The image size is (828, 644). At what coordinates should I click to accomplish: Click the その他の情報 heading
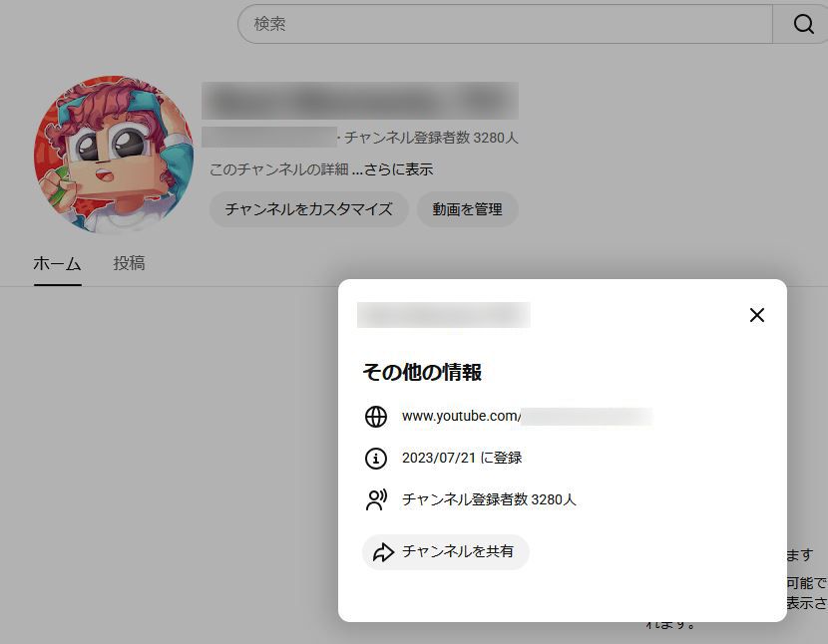pos(422,373)
